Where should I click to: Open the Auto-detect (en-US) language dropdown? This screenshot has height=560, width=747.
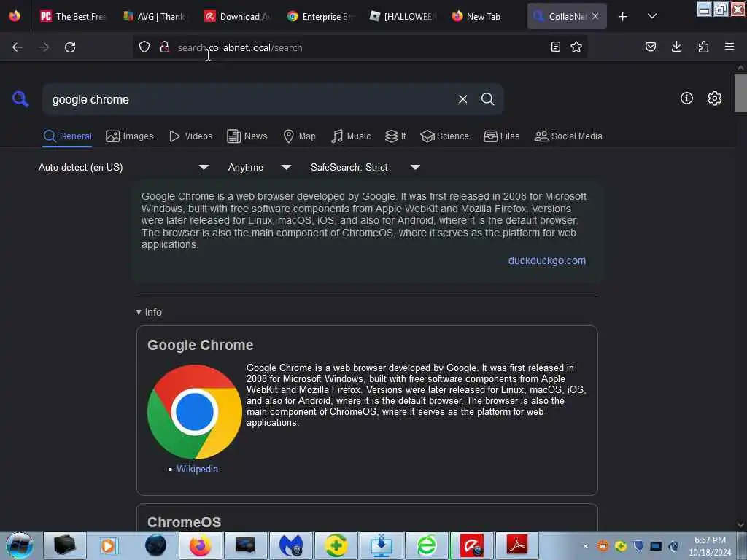[123, 167]
